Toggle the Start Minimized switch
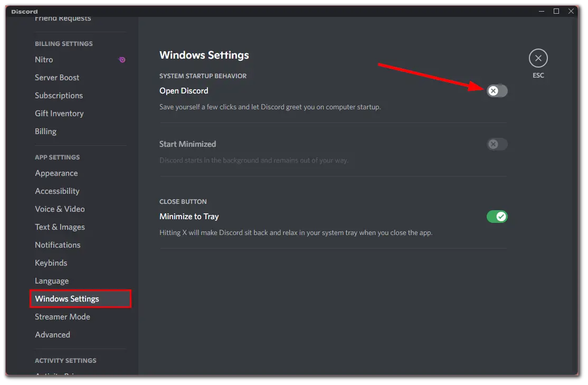Screen dimensions: 588x385 (497, 144)
